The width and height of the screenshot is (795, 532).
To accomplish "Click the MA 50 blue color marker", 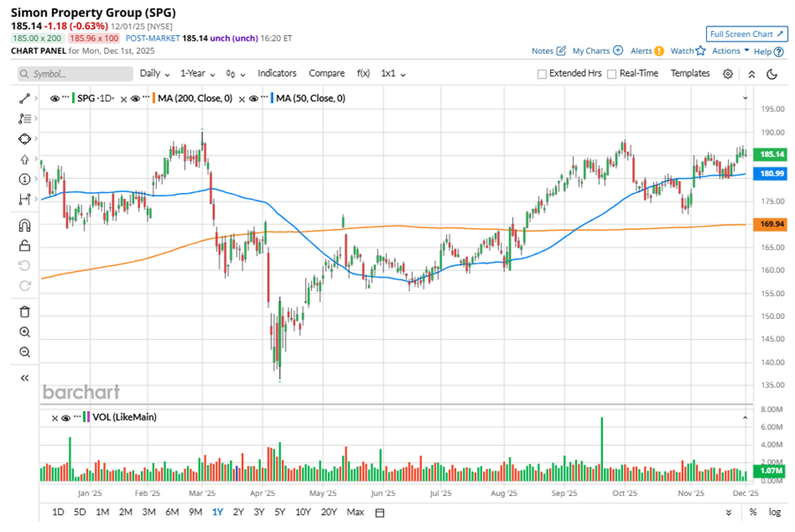I will (273, 99).
